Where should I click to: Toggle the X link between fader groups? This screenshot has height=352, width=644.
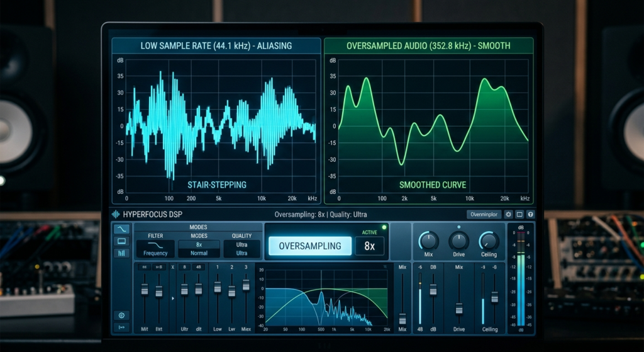coord(172,267)
